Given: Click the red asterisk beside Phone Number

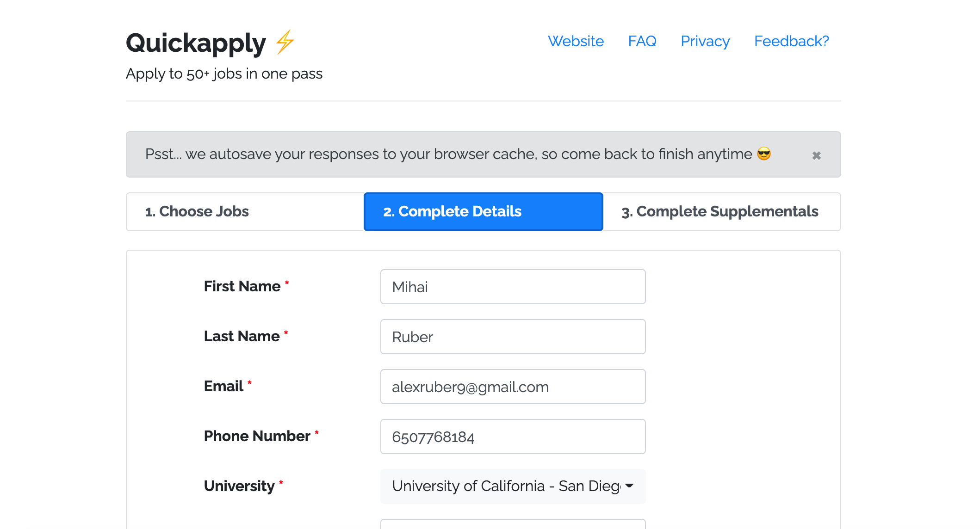Looking at the screenshot, I should pyautogui.click(x=316, y=432).
